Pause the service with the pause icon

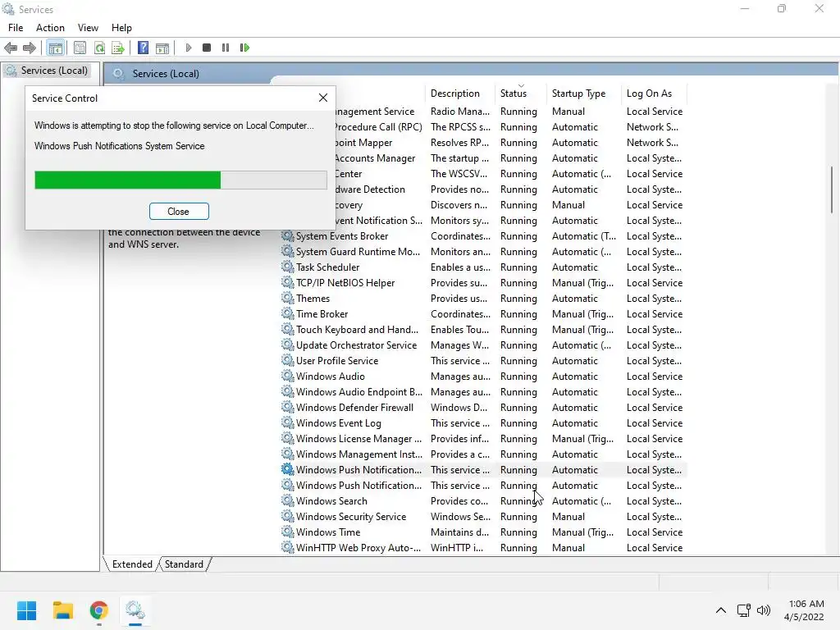[x=226, y=48]
